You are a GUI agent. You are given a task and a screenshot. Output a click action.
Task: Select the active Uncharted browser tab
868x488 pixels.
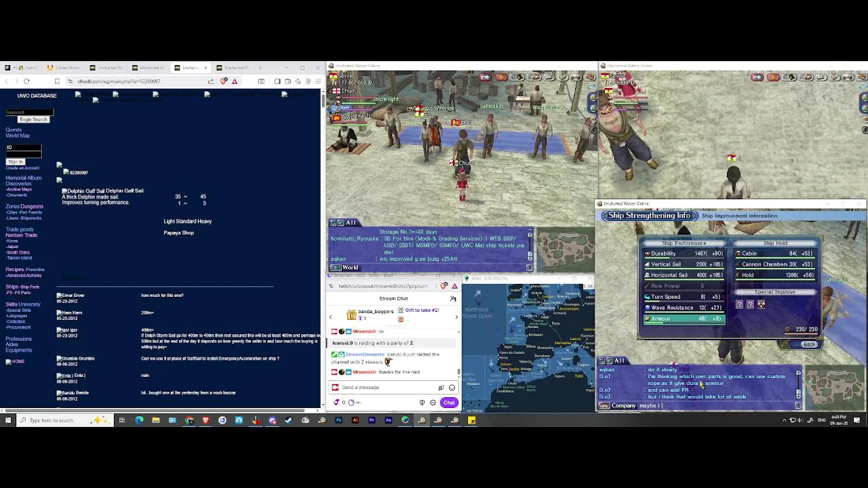[190, 68]
